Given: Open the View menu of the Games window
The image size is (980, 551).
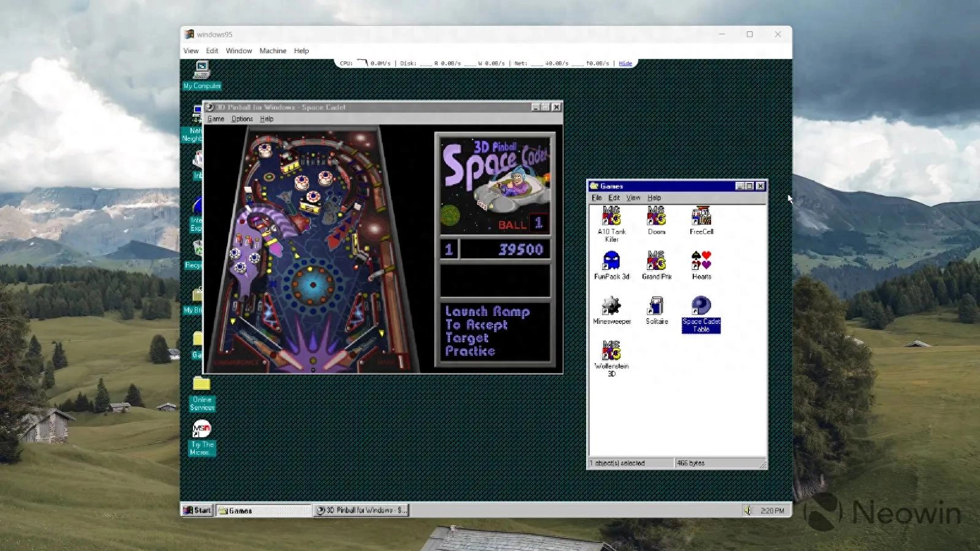Looking at the screenshot, I should pos(633,198).
